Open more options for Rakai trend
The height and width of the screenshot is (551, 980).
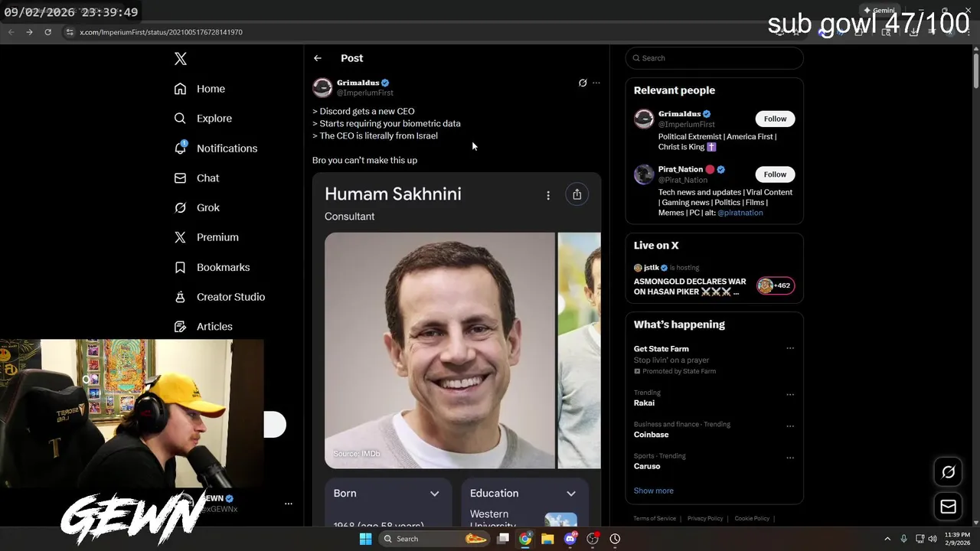pos(790,395)
